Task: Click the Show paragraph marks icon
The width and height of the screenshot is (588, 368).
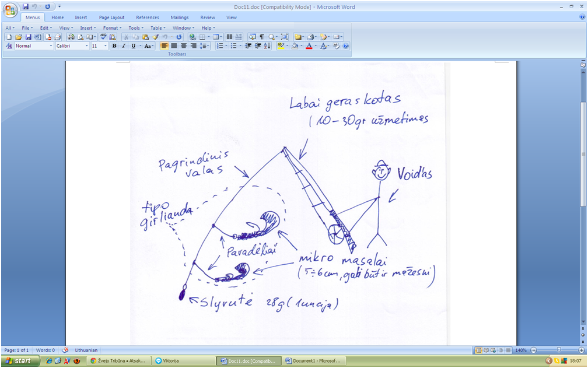Action: tap(262, 37)
